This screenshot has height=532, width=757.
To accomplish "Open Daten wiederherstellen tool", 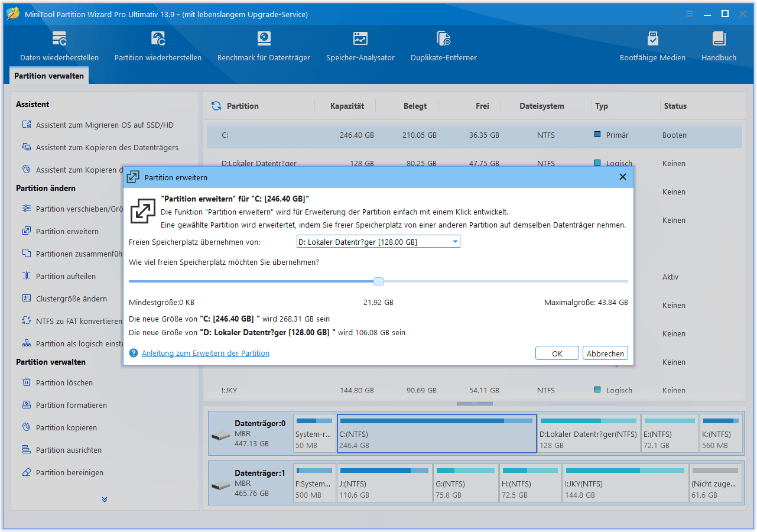I will [x=59, y=46].
